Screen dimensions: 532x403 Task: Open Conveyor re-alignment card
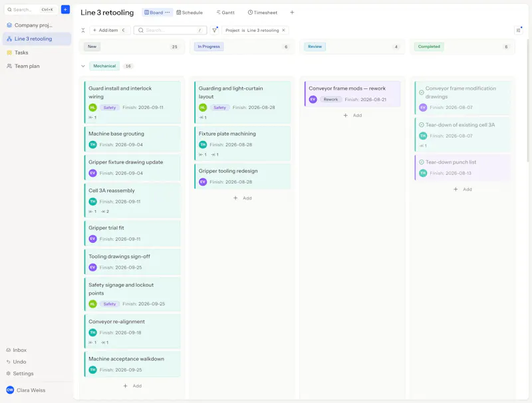click(132, 331)
